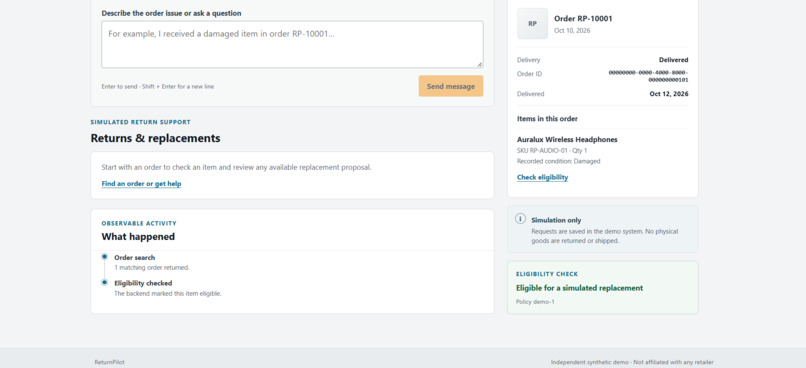Click the SKU RP-AUDIO-01 Qty 1 line
The image size is (806, 368).
coord(552,151)
